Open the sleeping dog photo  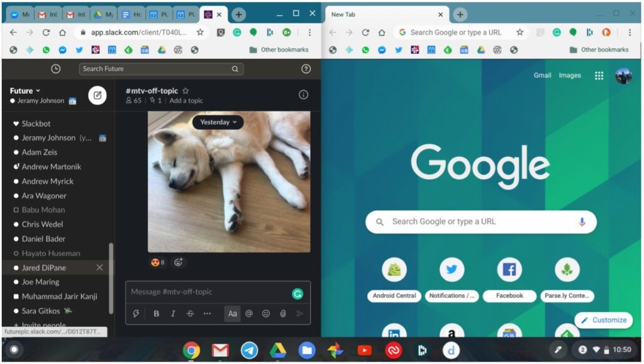pyautogui.click(x=229, y=181)
